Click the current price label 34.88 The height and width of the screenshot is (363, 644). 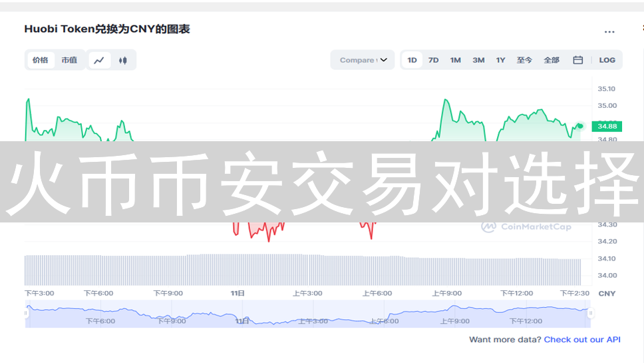pos(607,126)
